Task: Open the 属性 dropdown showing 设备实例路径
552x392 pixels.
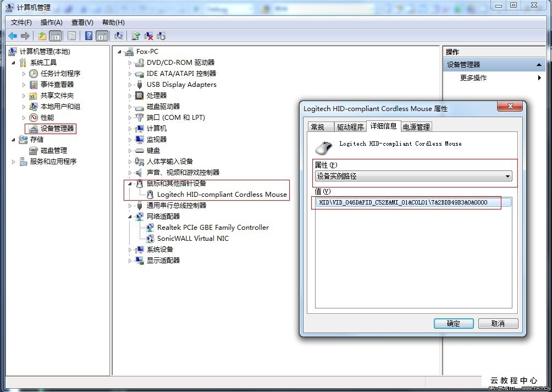Action: 413,176
